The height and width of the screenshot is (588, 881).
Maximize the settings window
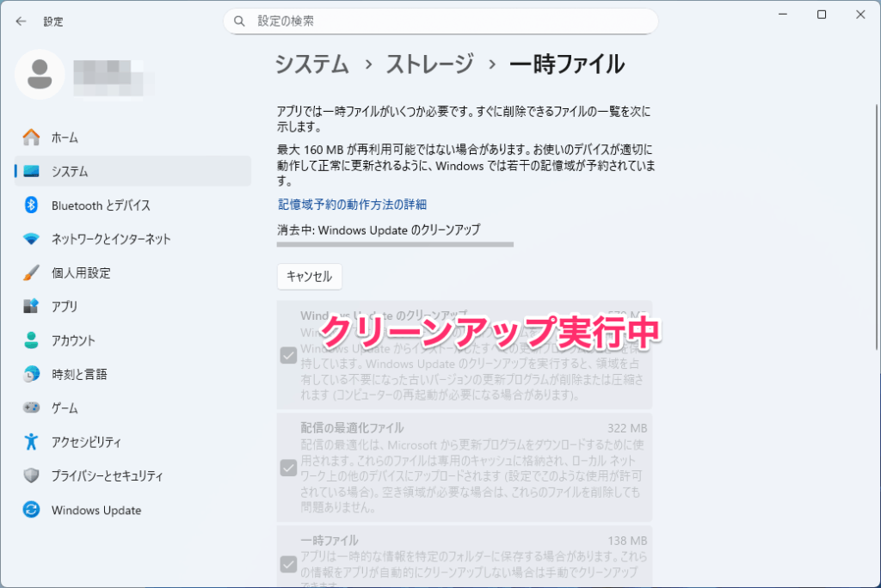tap(822, 14)
